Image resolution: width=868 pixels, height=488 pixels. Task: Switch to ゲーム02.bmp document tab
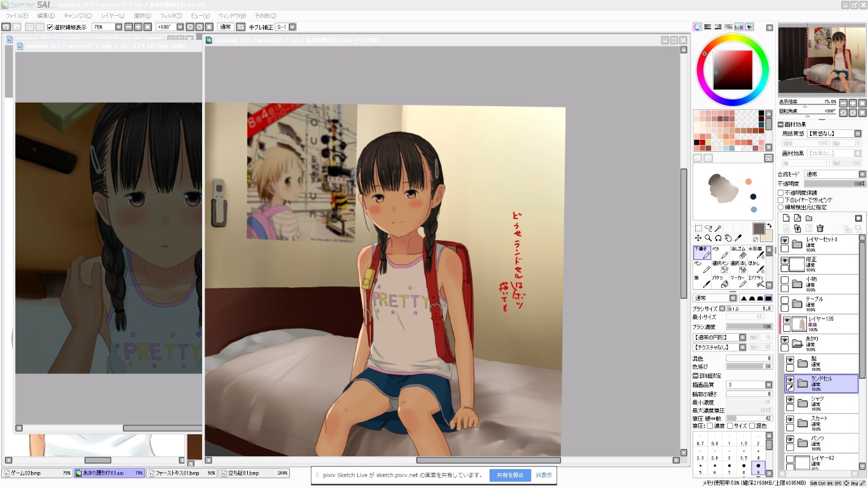37,473
